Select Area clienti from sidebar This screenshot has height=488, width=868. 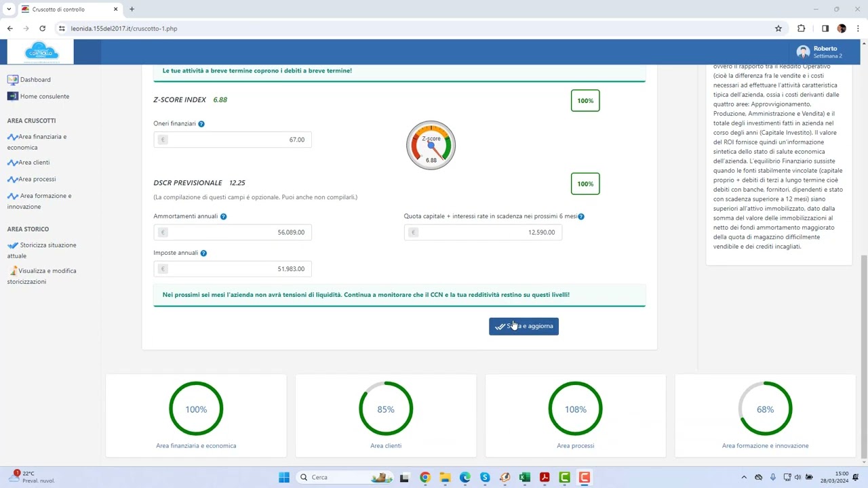click(x=34, y=163)
